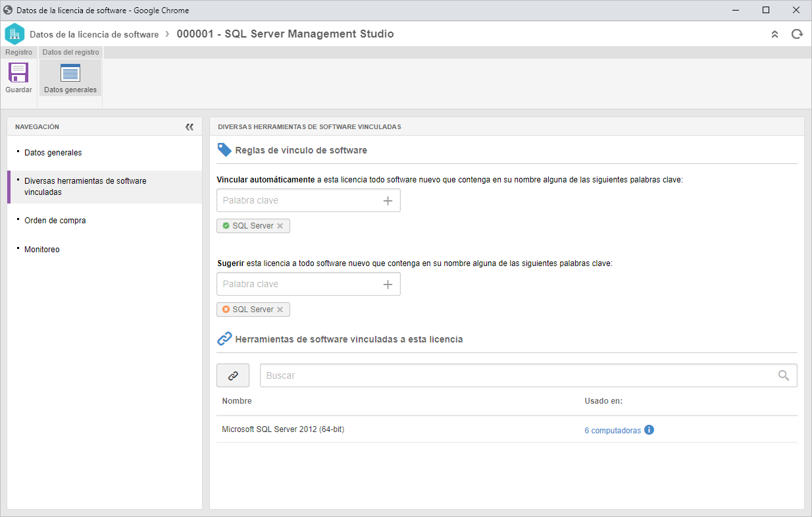
Task: Click the app logo beside the breadcrumb
Action: 14,34
